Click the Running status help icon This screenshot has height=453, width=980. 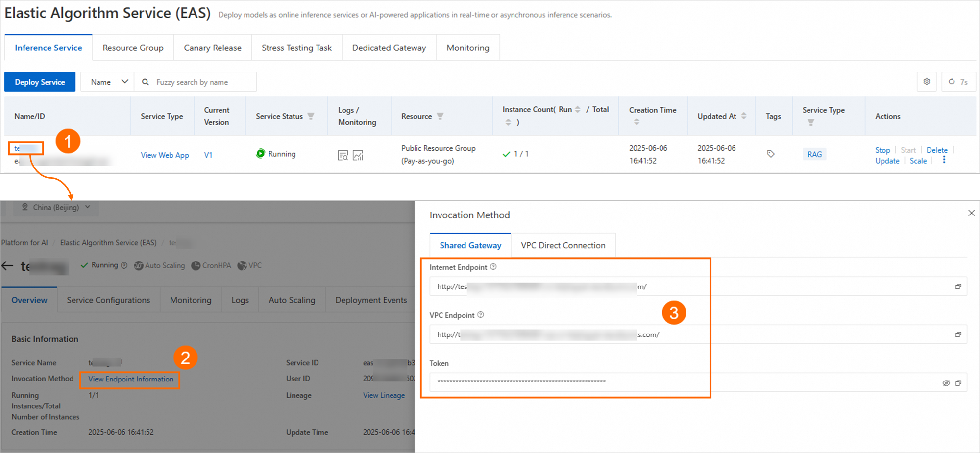(x=124, y=265)
